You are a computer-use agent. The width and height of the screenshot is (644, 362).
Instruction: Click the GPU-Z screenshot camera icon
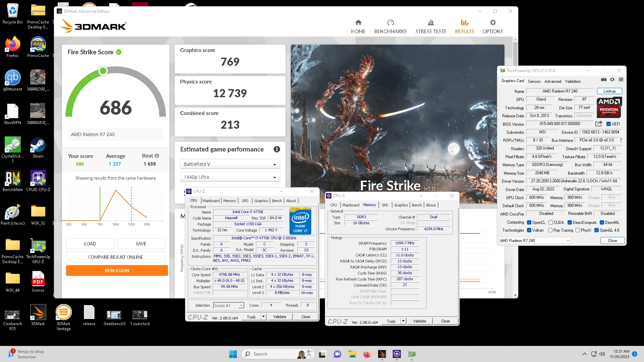tap(604, 80)
